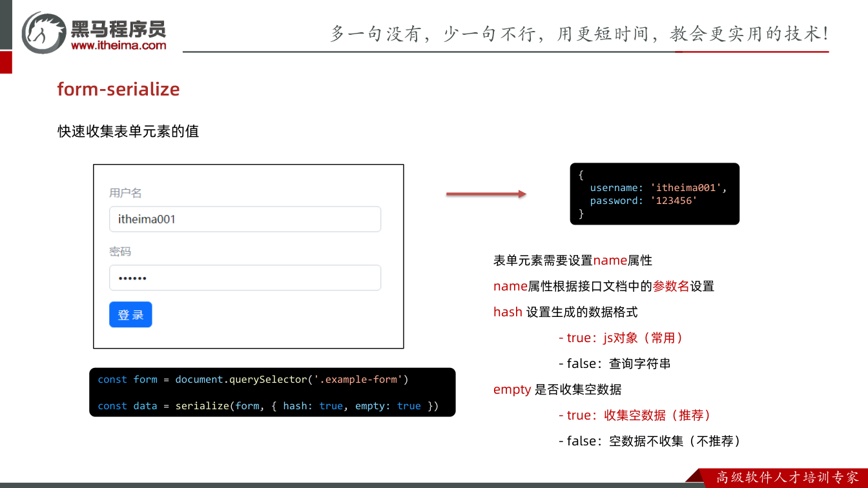Click the 用户名 field label
The width and height of the screenshot is (868, 488).
125,193
